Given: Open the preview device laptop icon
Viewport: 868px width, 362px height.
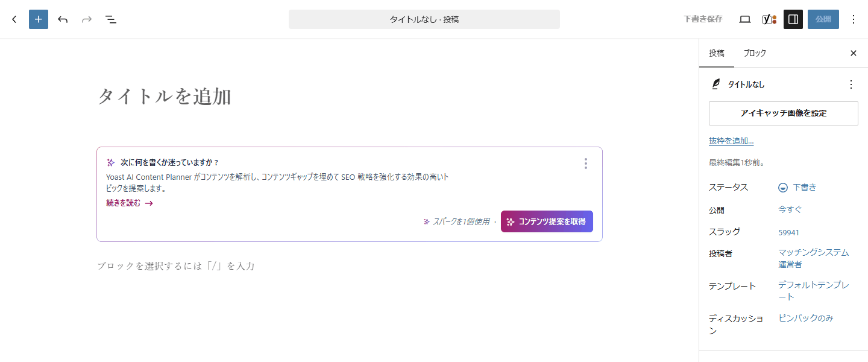Looking at the screenshot, I should (x=745, y=19).
